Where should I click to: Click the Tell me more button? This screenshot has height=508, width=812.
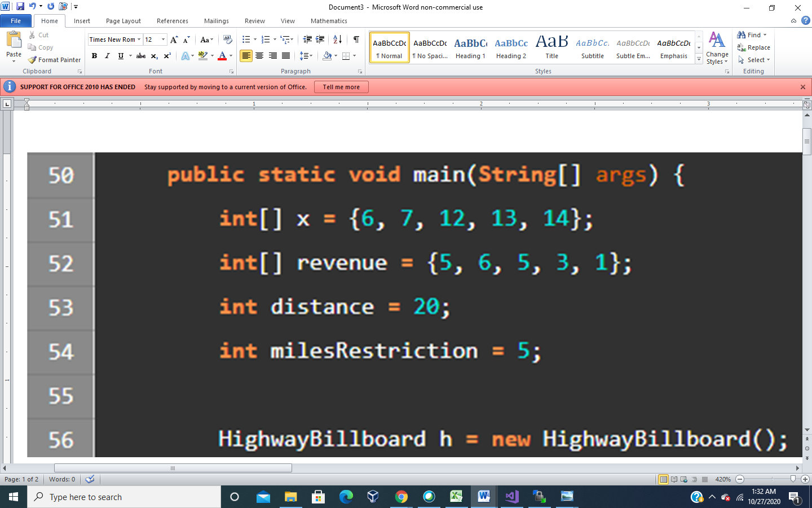pyautogui.click(x=341, y=87)
